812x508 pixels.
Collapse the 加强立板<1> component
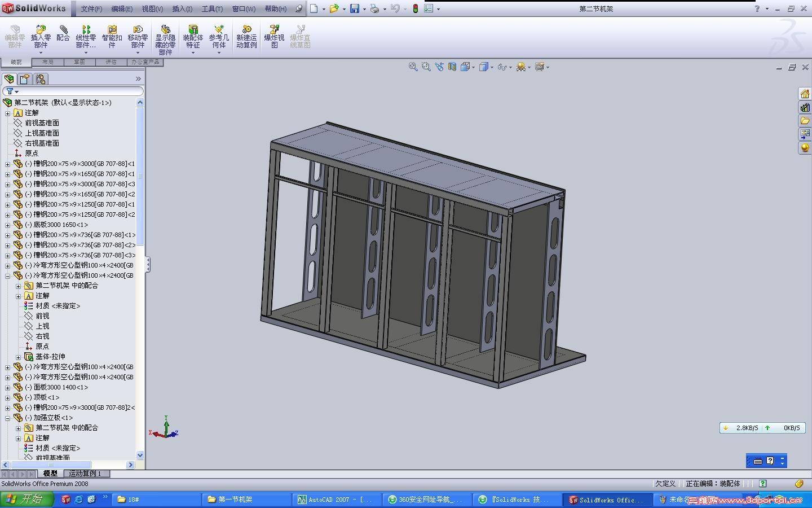pyautogui.click(x=8, y=418)
